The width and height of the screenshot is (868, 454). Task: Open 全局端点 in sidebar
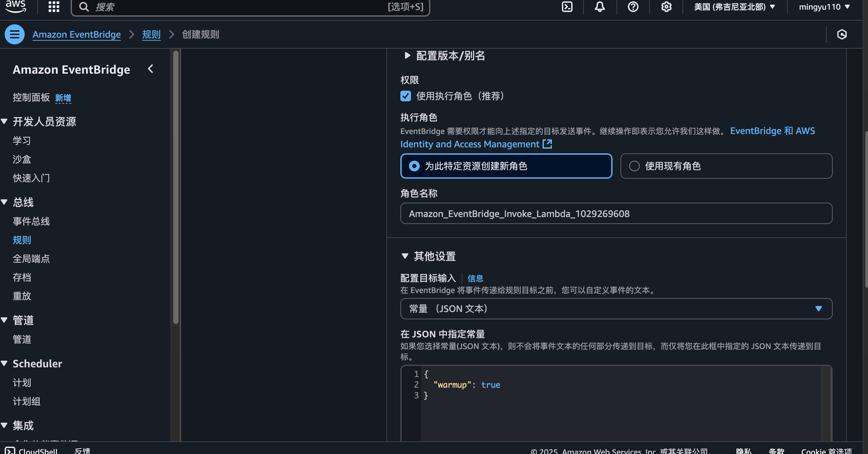pyautogui.click(x=31, y=259)
